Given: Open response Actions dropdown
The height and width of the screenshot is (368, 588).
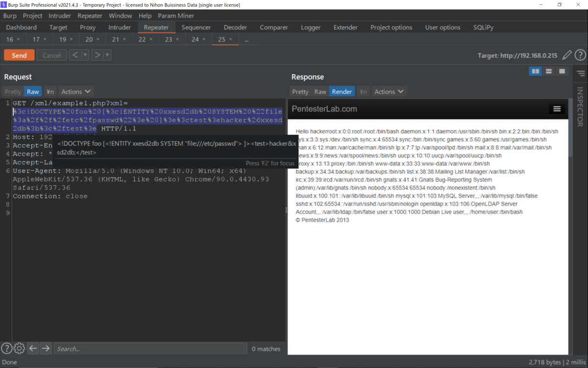Looking at the screenshot, I should pos(389,91).
